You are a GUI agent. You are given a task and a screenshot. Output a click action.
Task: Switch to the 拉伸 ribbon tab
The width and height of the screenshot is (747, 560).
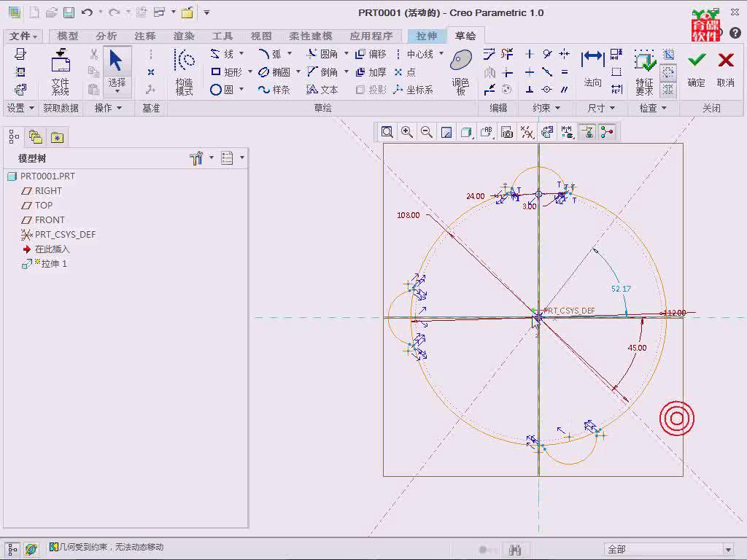tap(426, 36)
